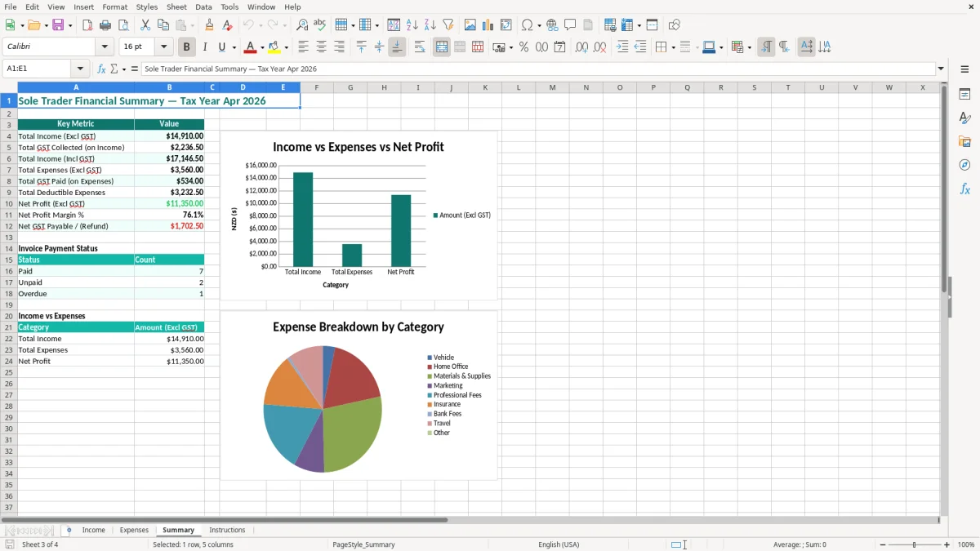Toggle Merge and Center Cells
This screenshot has height=551, width=980.
[442, 47]
